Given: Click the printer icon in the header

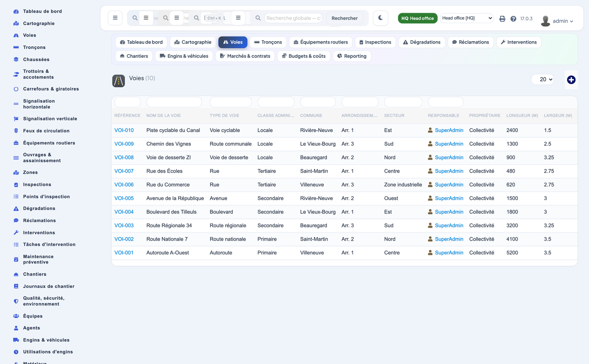Looking at the screenshot, I should [502, 19].
